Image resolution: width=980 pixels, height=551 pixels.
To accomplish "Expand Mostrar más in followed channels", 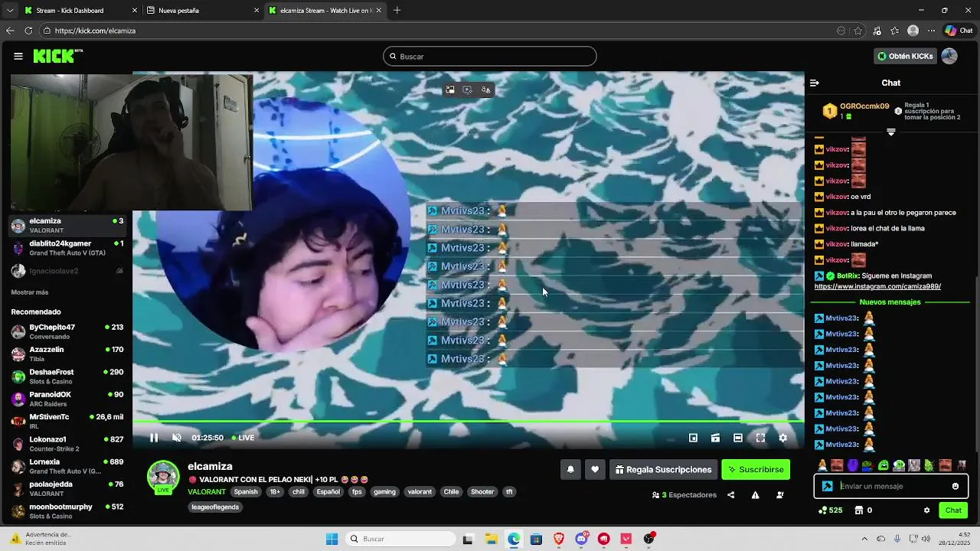I will point(30,292).
